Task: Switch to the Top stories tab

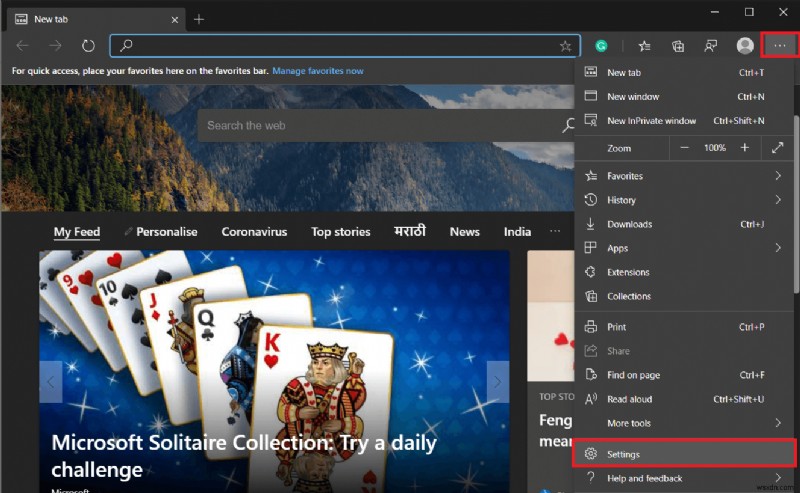Action: [341, 232]
